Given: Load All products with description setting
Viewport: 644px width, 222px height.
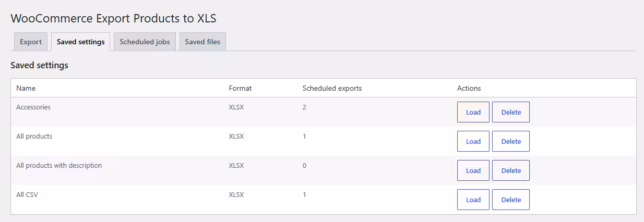Looking at the screenshot, I should point(473,170).
